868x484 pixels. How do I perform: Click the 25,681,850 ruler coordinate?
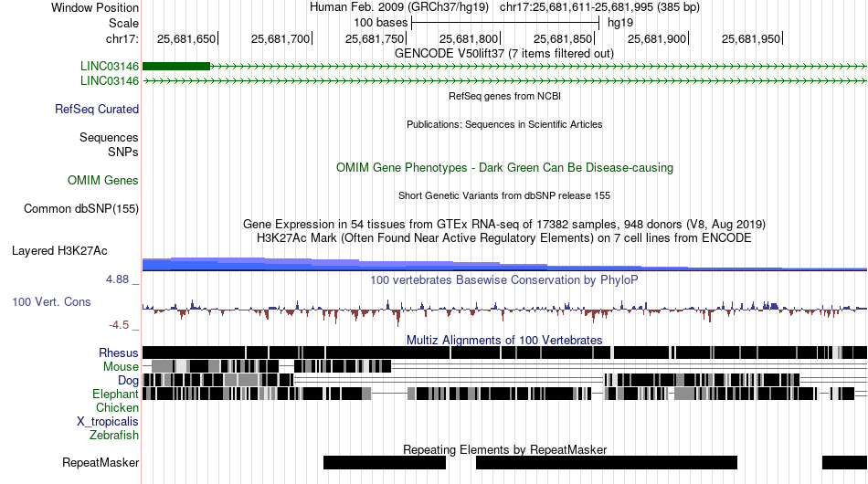[563, 38]
